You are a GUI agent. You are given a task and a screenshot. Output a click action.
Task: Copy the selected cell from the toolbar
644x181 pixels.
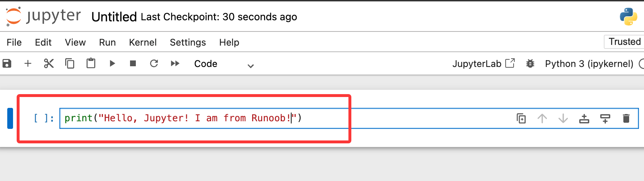(x=70, y=64)
